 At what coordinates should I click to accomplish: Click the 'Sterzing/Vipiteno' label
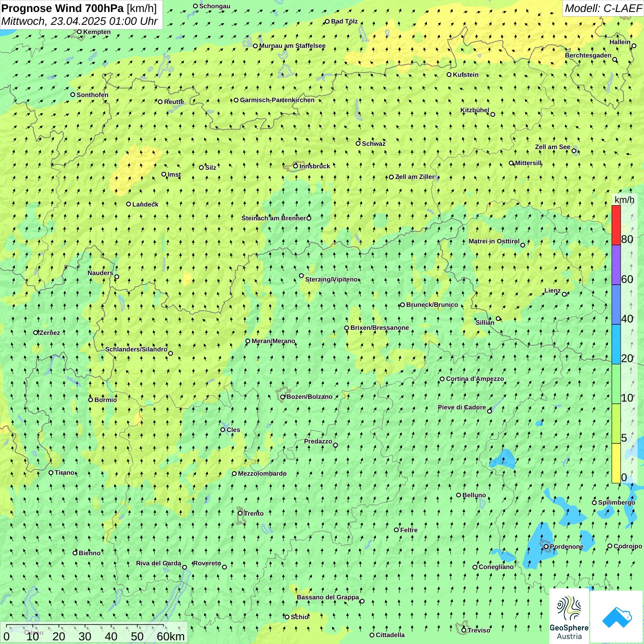click(x=331, y=279)
